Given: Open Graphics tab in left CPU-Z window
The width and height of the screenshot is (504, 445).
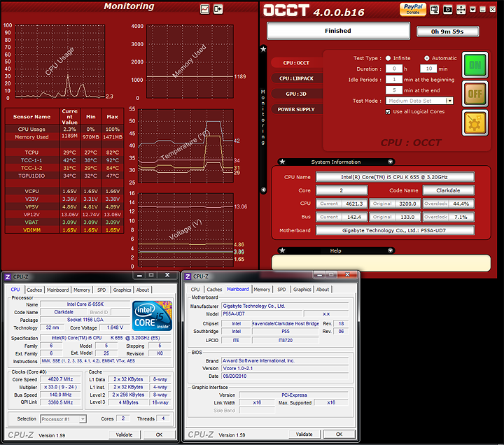Looking at the screenshot, I should click(x=122, y=290).
